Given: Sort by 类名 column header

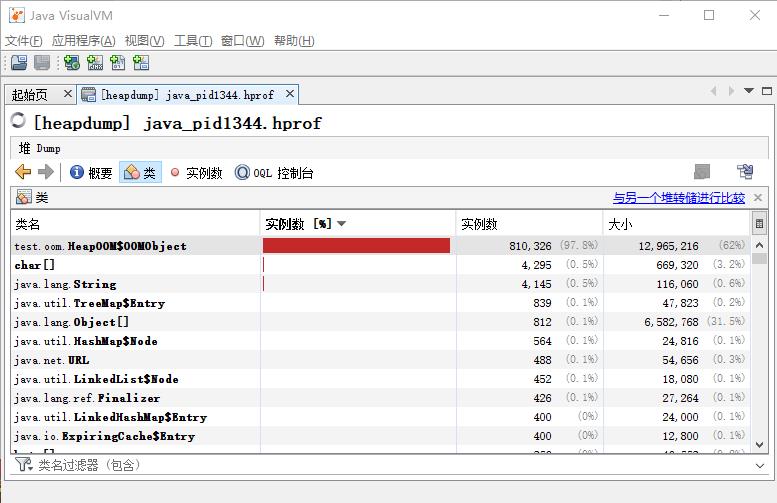Looking at the screenshot, I should click(135, 224).
